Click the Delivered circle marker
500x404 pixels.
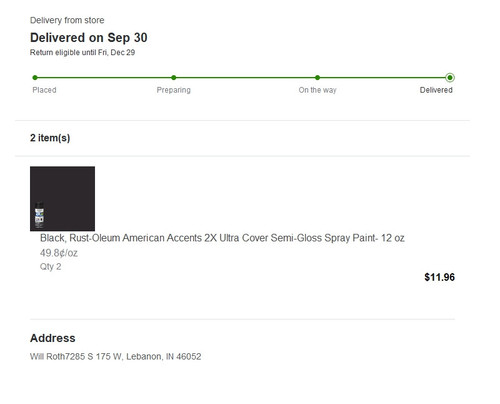click(450, 78)
